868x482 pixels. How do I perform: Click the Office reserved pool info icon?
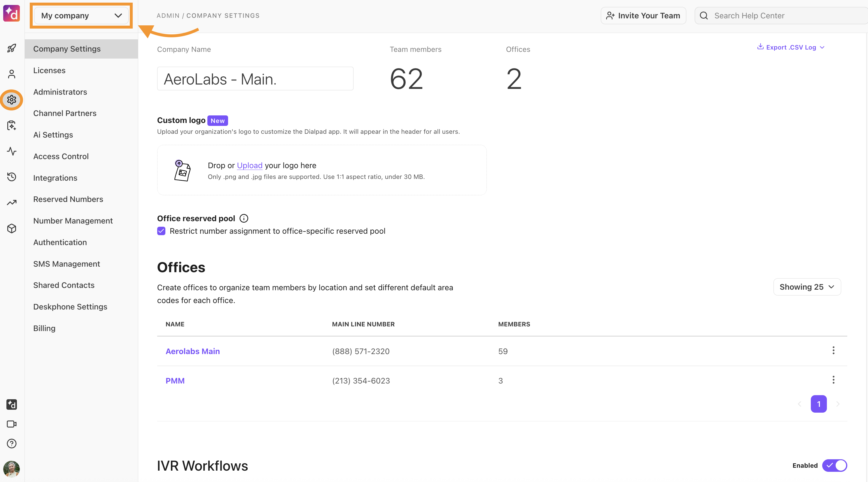[x=244, y=219]
